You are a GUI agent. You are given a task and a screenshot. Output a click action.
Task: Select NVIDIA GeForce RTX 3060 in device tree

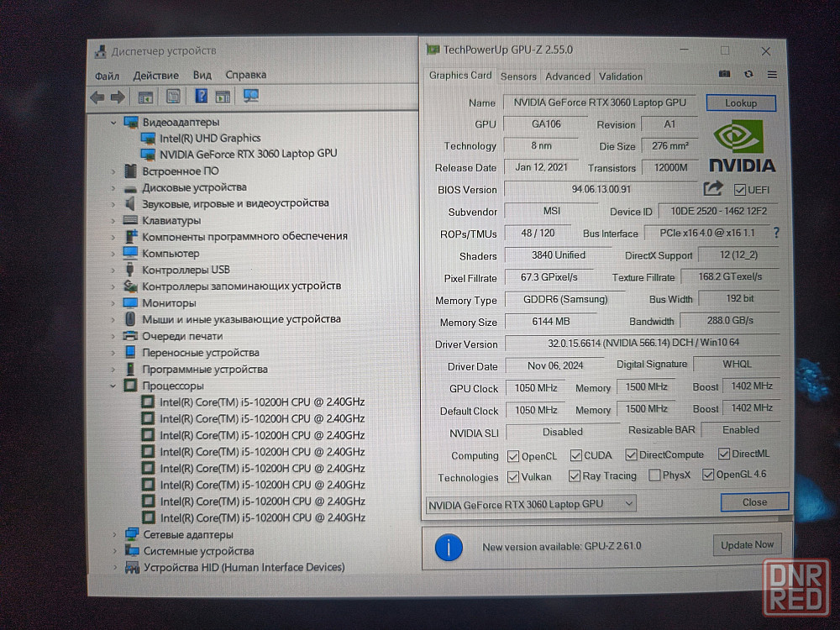(249, 154)
